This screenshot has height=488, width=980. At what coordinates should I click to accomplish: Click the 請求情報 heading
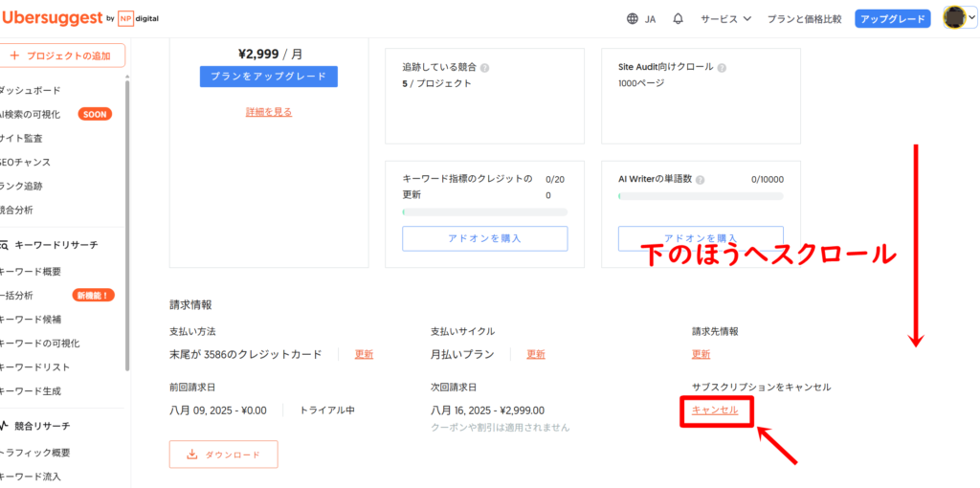coord(190,305)
